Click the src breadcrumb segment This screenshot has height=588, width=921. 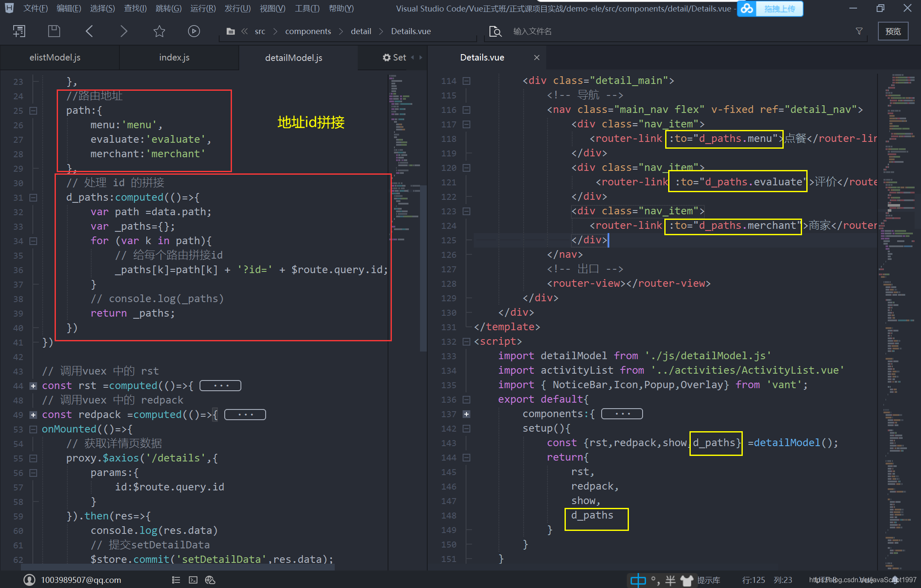pos(260,32)
